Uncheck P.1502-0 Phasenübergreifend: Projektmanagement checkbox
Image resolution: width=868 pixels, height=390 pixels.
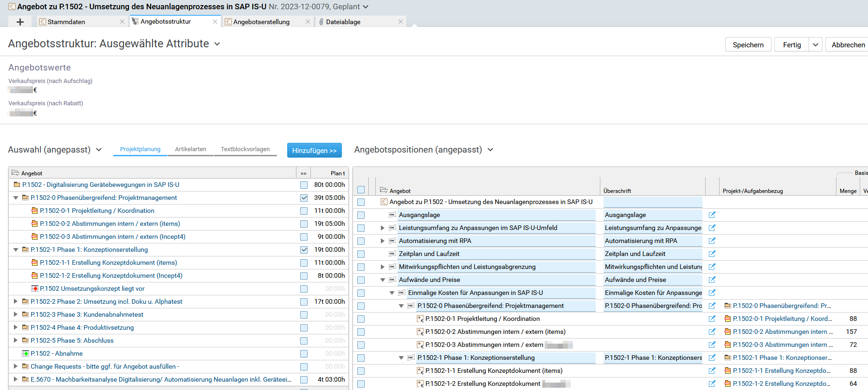point(304,198)
